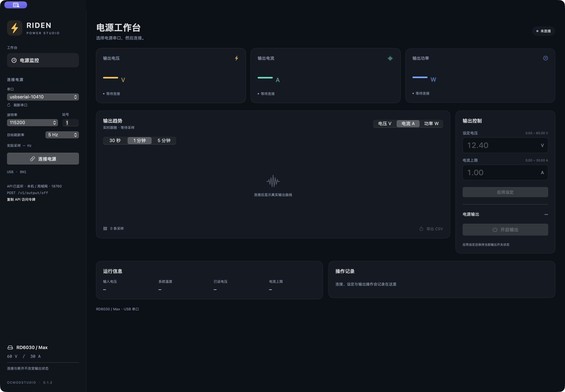
Task: Click the '连接与断开不改变输出状态' note
Action: coord(28,368)
